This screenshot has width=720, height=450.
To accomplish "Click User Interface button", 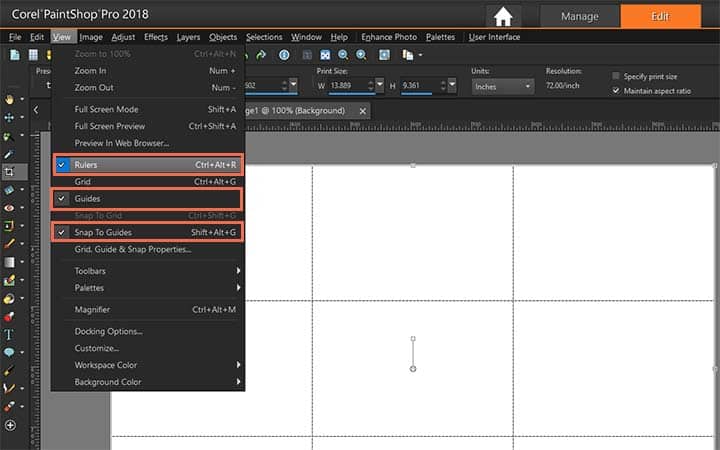I will [494, 37].
